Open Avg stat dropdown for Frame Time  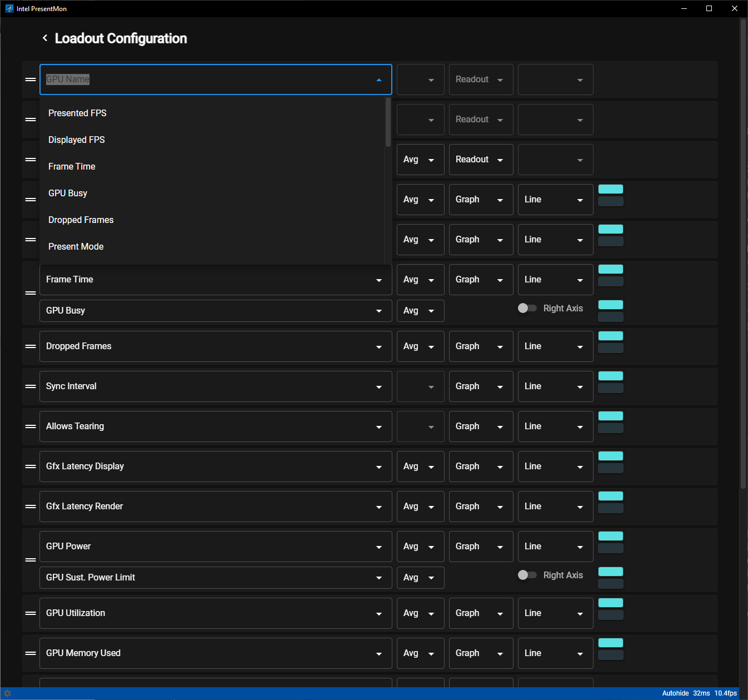[x=421, y=280]
